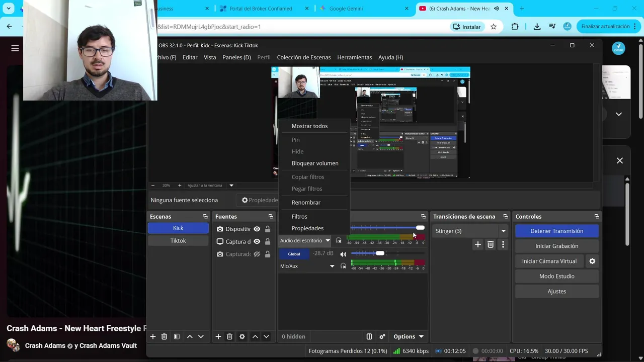The width and height of the screenshot is (644, 362).
Task: Open virtual camera settings gear
Action: point(592,261)
